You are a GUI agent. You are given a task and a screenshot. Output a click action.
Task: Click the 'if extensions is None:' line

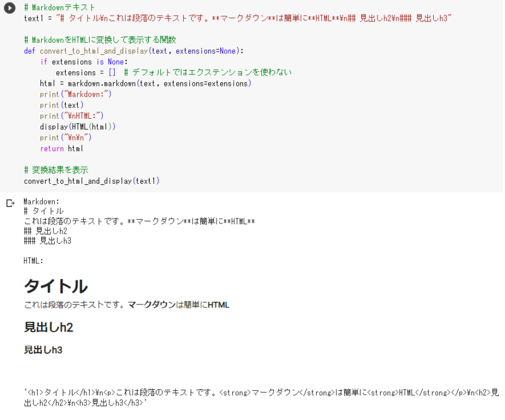tap(84, 62)
